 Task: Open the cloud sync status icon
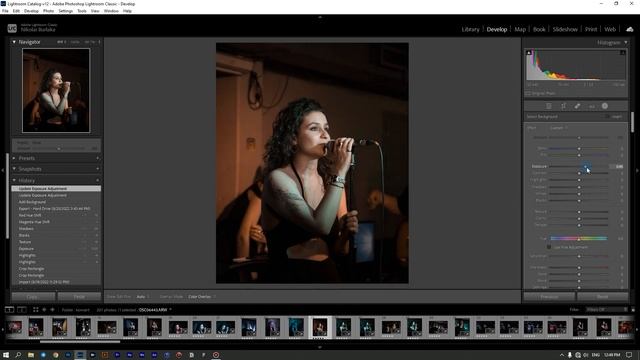pos(630,29)
